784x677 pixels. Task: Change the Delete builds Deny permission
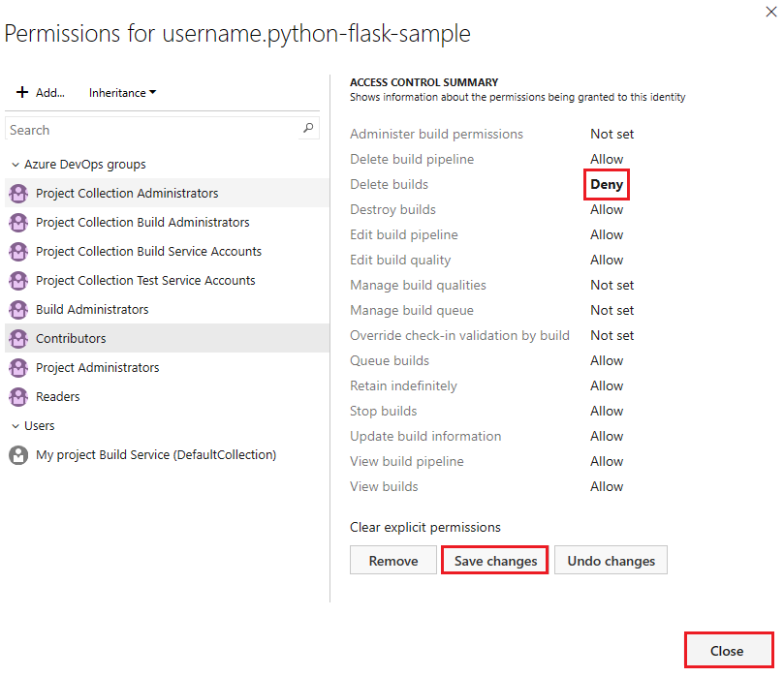point(607,184)
